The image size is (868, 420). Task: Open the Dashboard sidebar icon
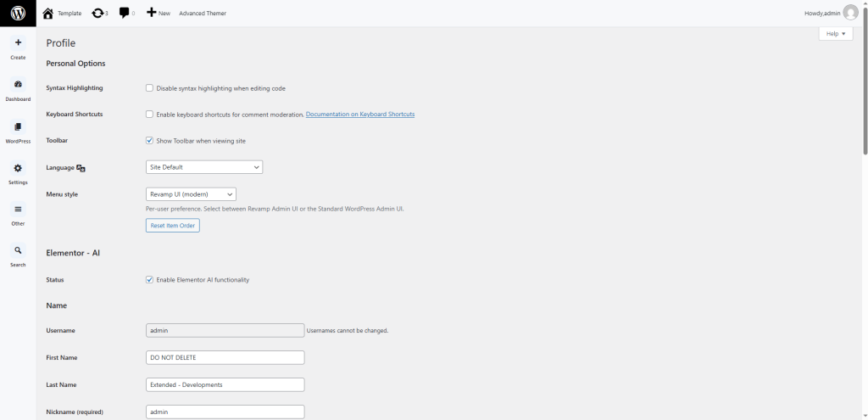tap(18, 84)
